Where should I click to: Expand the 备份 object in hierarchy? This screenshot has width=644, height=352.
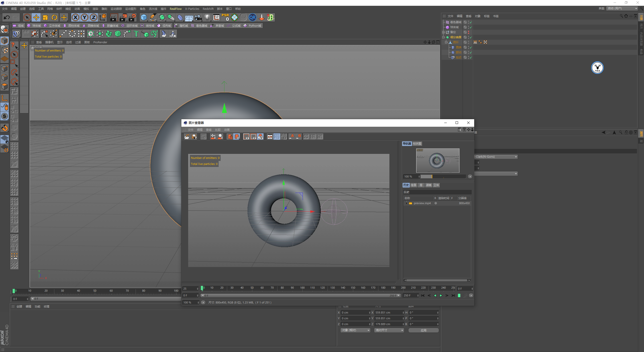[444, 32]
